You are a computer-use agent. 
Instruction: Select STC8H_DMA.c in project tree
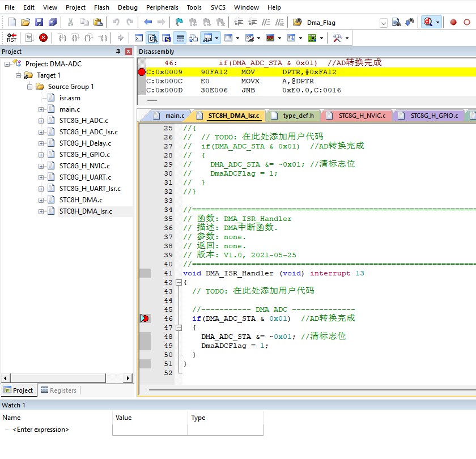point(80,199)
